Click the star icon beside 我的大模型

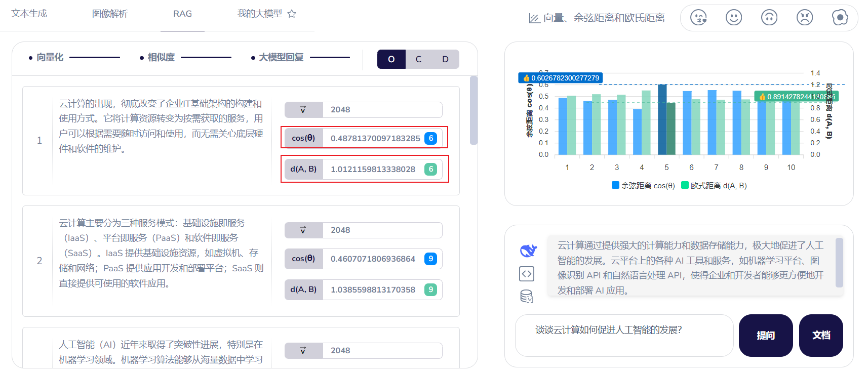point(292,14)
